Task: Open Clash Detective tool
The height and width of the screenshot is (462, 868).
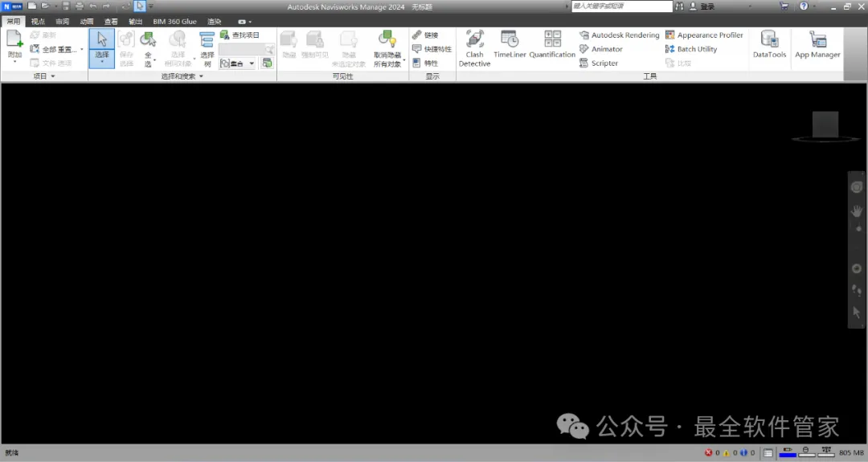Action: (474, 49)
